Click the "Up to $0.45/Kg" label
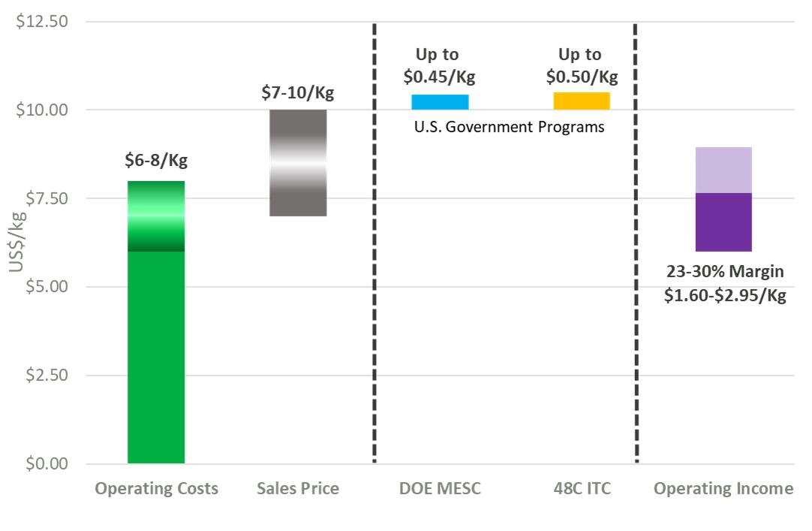This screenshot has height=531, width=812. 440,66
